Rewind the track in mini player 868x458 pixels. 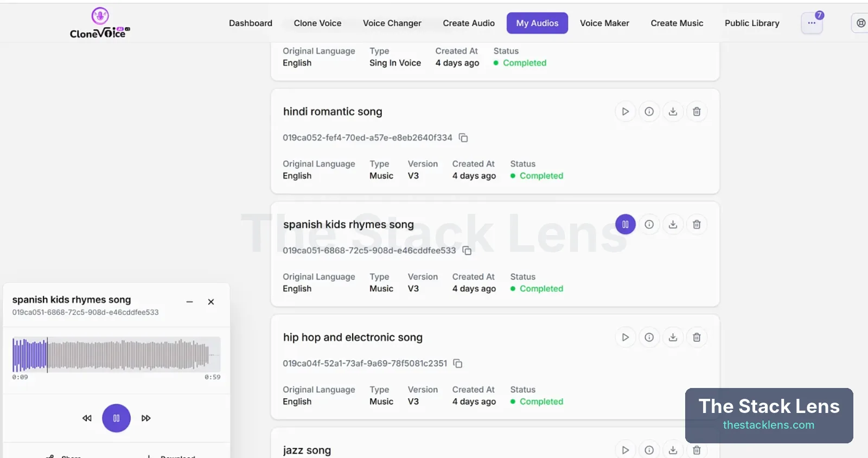[87, 418]
